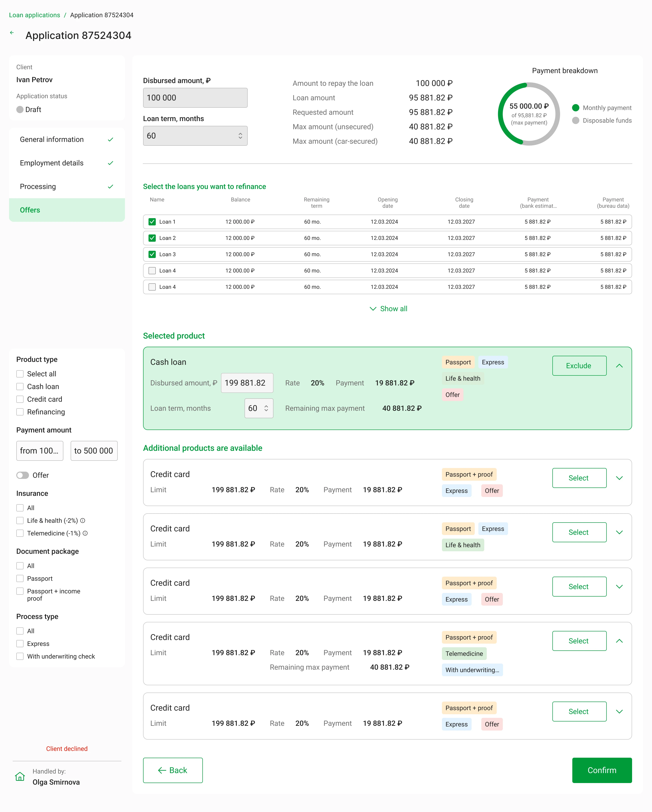Check Select all under Product type
This screenshot has height=812, width=652.
pos(20,374)
